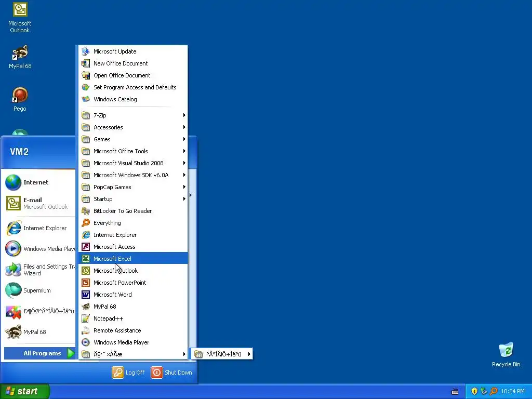The width and height of the screenshot is (532, 399).
Task: Launch Notepad++ icon
Action: 86,318
